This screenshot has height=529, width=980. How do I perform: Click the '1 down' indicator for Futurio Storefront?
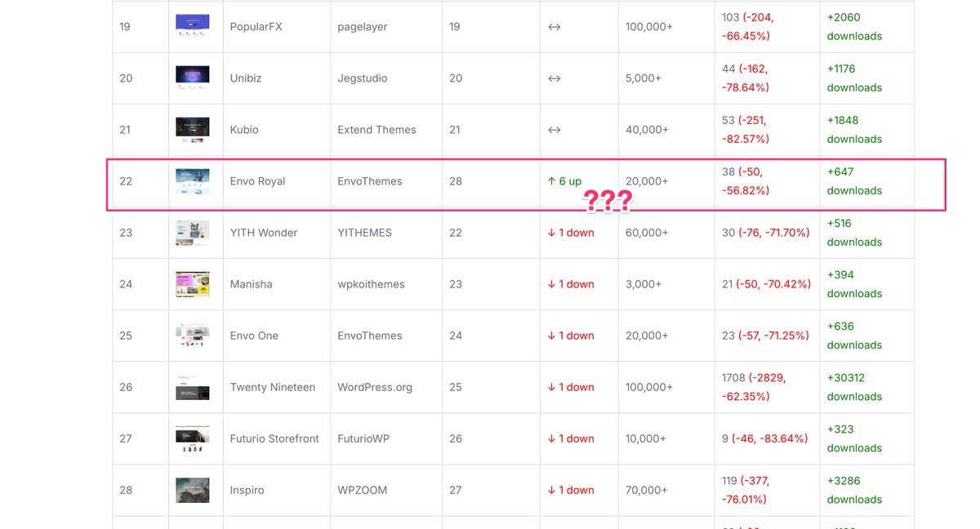571,438
